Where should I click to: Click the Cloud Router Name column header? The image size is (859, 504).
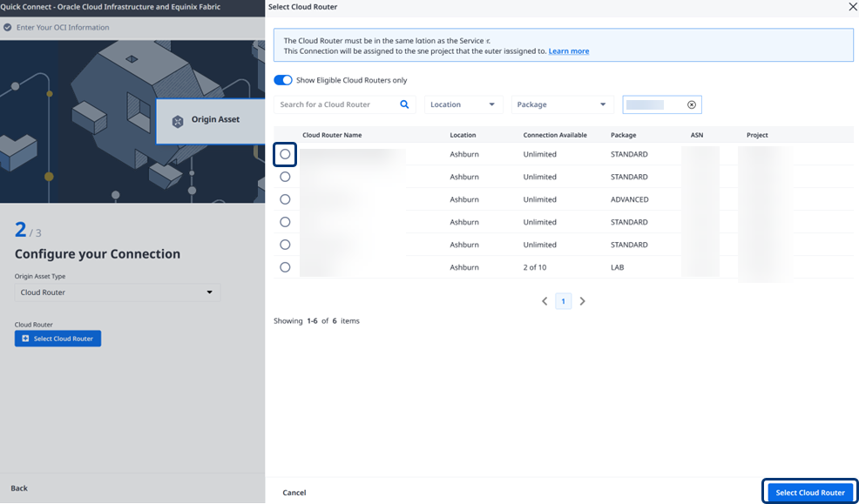pos(332,135)
